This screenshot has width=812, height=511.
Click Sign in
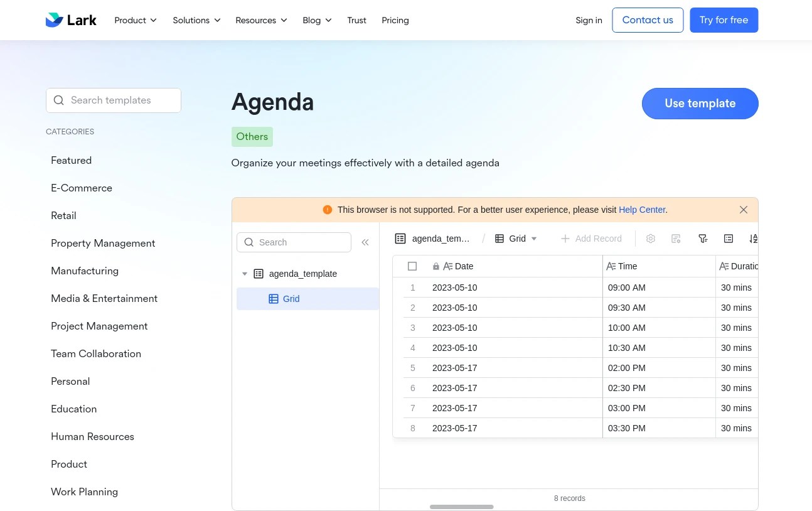(x=589, y=20)
